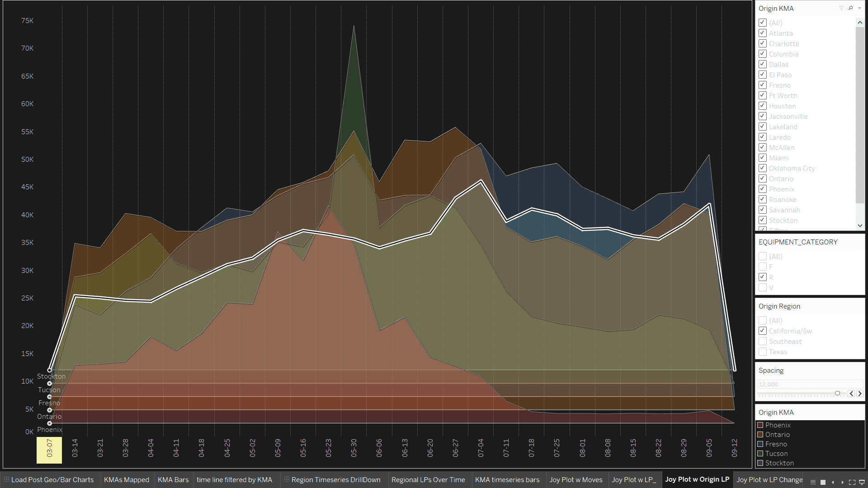Check F under EQUIPMENT_CATEGORY
This screenshot has height=488, width=868.
pyautogui.click(x=763, y=267)
